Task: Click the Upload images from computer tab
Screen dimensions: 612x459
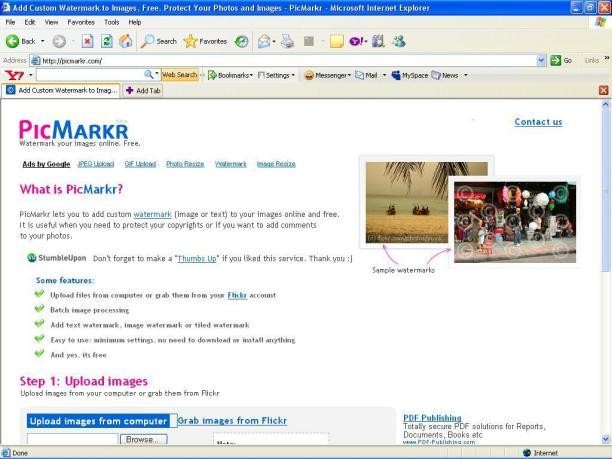Action: pos(98,421)
